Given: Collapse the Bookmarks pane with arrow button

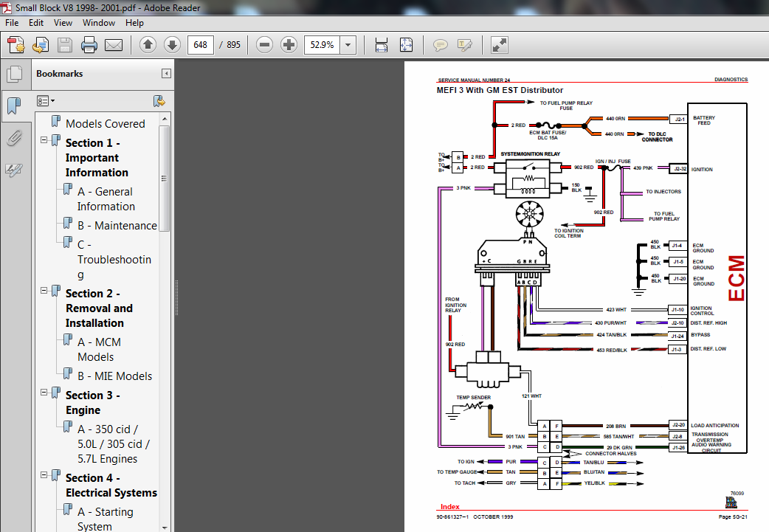Looking at the screenshot, I should coord(166,74).
